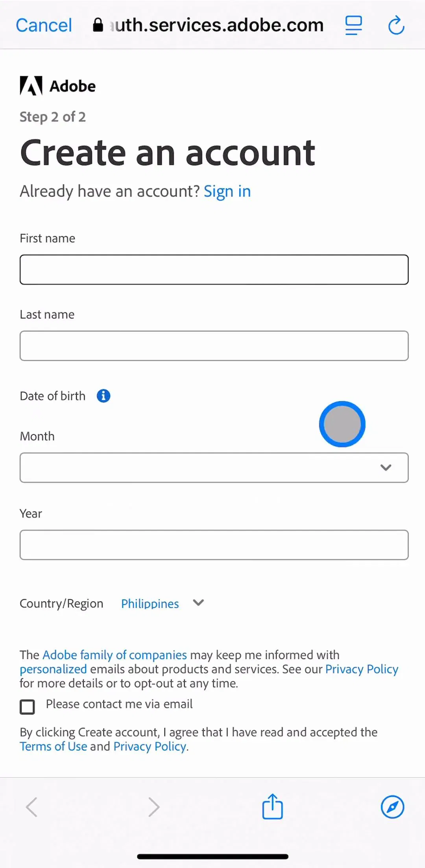
Task: Check 'Please contact me via email' box
Action: pos(27,707)
